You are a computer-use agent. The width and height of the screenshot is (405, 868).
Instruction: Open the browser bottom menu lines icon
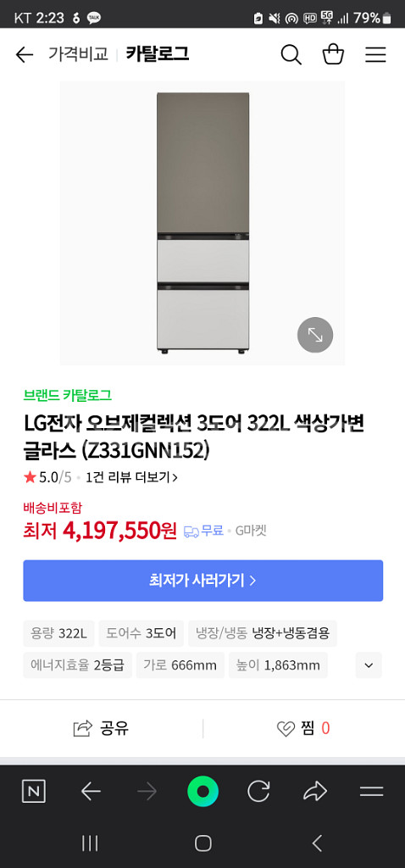371,792
